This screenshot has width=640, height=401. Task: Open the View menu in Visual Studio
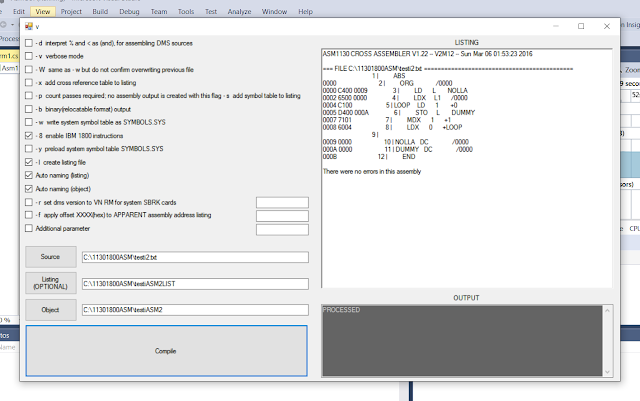(x=43, y=11)
